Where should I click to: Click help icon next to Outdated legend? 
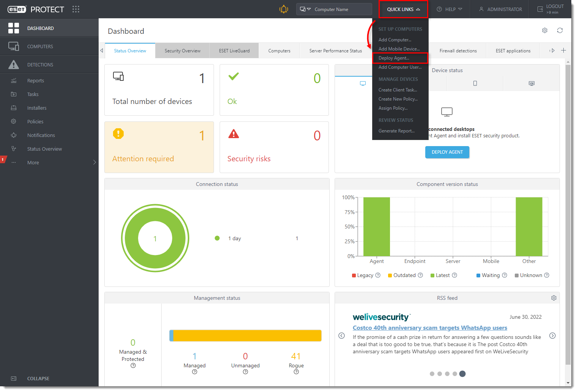(420, 275)
